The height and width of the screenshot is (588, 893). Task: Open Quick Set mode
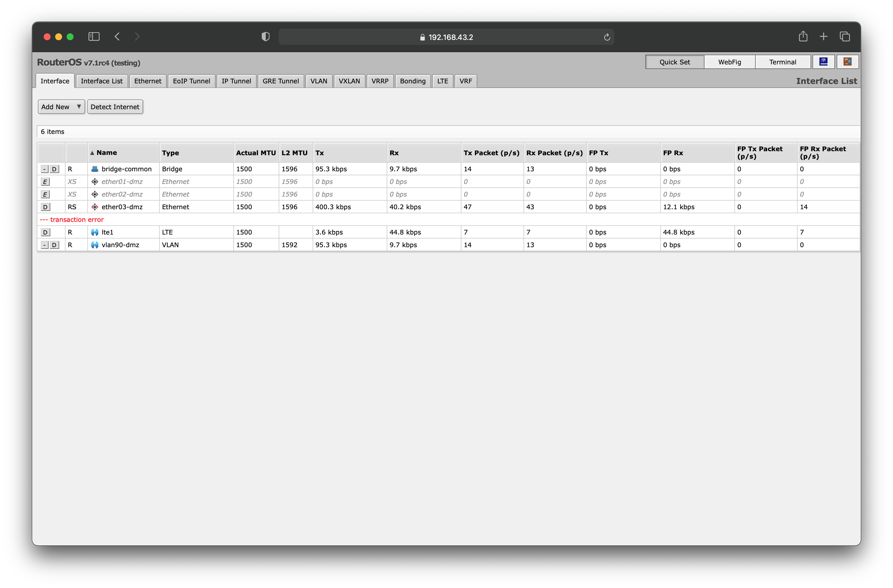(674, 62)
